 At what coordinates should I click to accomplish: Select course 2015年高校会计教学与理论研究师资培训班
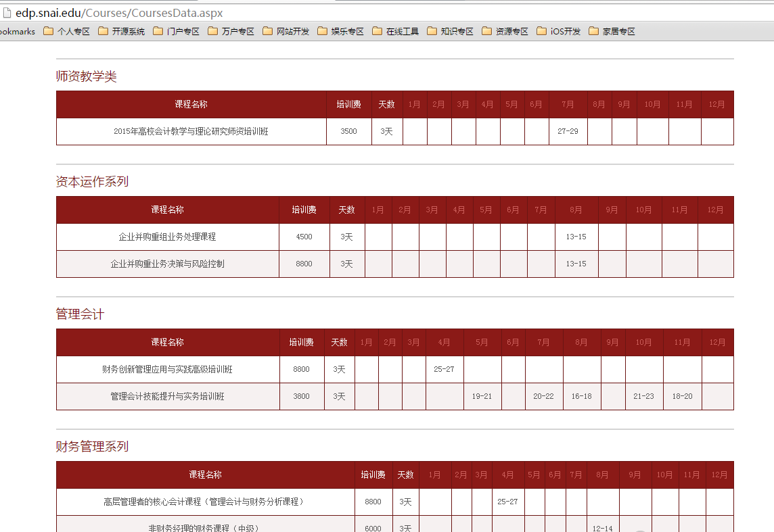click(191, 132)
